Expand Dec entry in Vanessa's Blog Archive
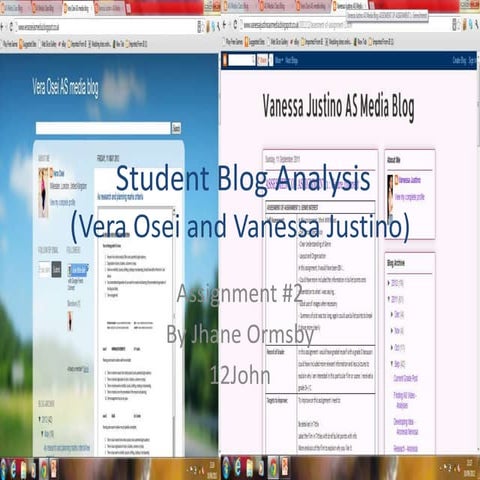 pyautogui.click(x=392, y=314)
